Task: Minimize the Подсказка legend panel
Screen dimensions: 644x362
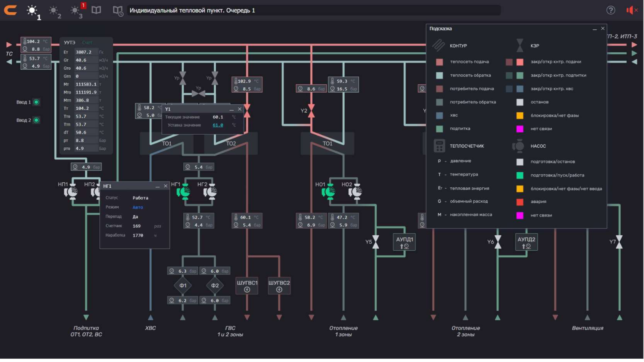Action: tap(595, 29)
